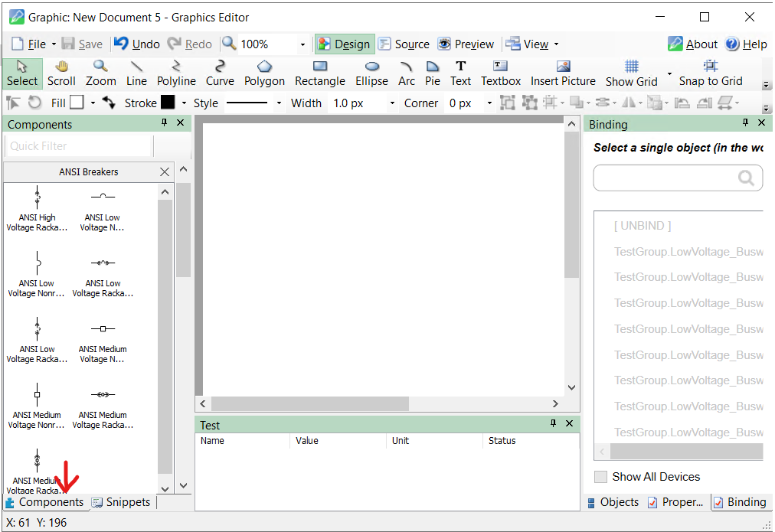
Task: Open the Fill color dropdown arrow
Action: coord(93,103)
